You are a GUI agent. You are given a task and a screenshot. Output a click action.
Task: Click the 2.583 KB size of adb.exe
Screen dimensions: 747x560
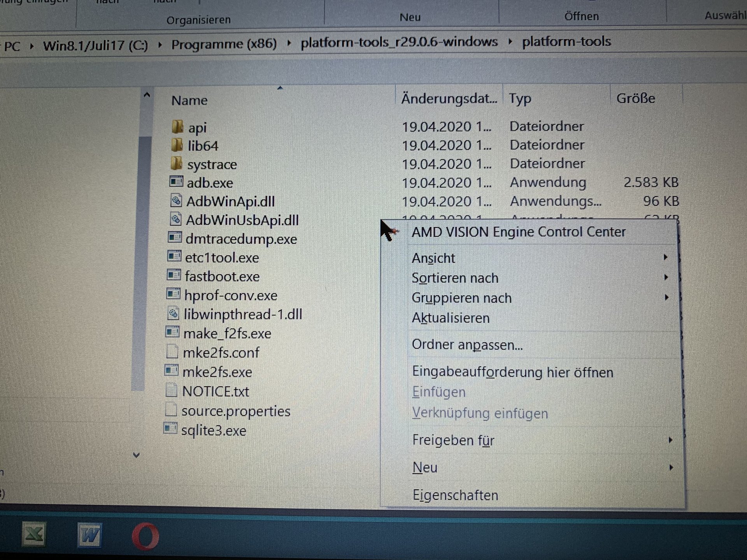tap(651, 182)
